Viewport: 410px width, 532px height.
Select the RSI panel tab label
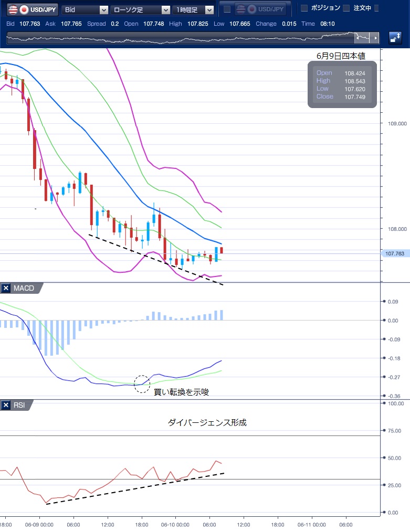(x=19, y=405)
